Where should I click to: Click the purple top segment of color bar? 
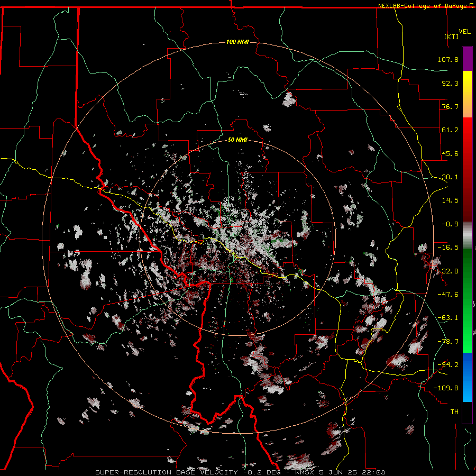(x=467, y=59)
